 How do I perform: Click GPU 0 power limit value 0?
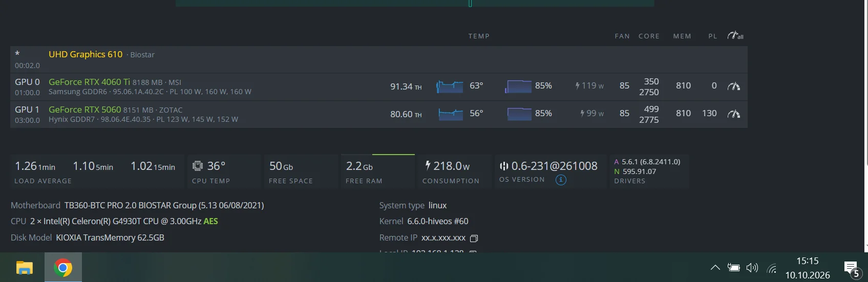coord(714,85)
